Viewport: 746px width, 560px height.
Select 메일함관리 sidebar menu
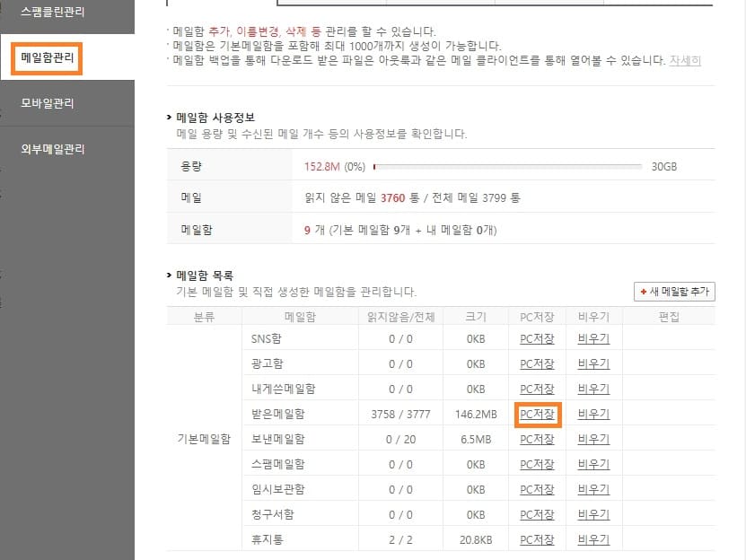coord(47,58)
